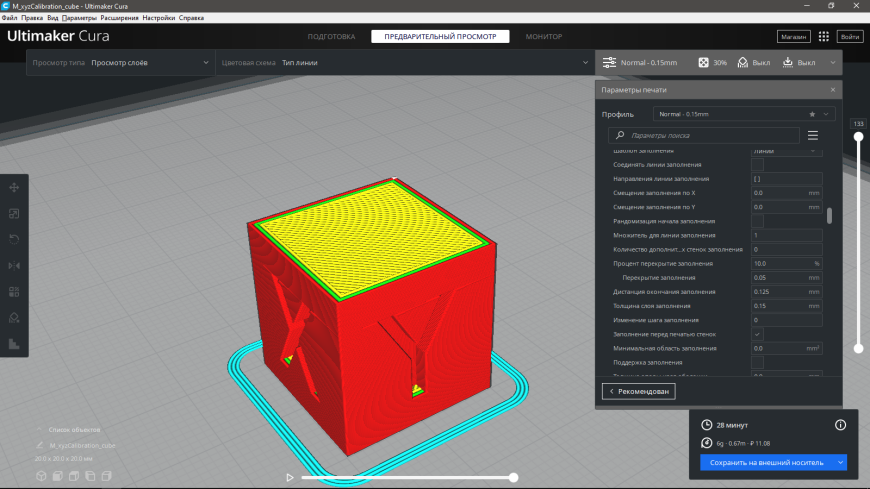The width and height of the screenshot is (870, 489).
Task: Click the infill 30% icon
Action: [x=703, y=63]
